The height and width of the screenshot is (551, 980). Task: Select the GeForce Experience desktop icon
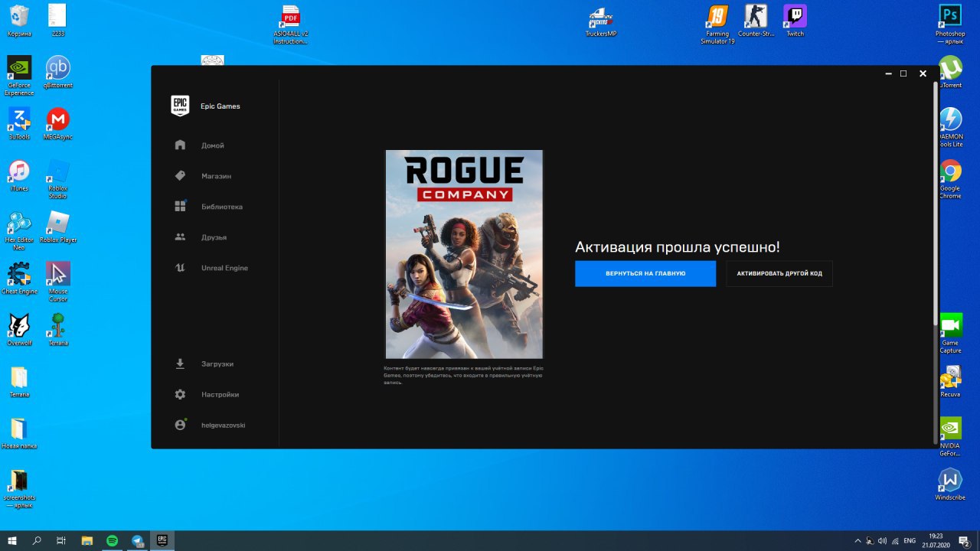(x=19, y=76)
